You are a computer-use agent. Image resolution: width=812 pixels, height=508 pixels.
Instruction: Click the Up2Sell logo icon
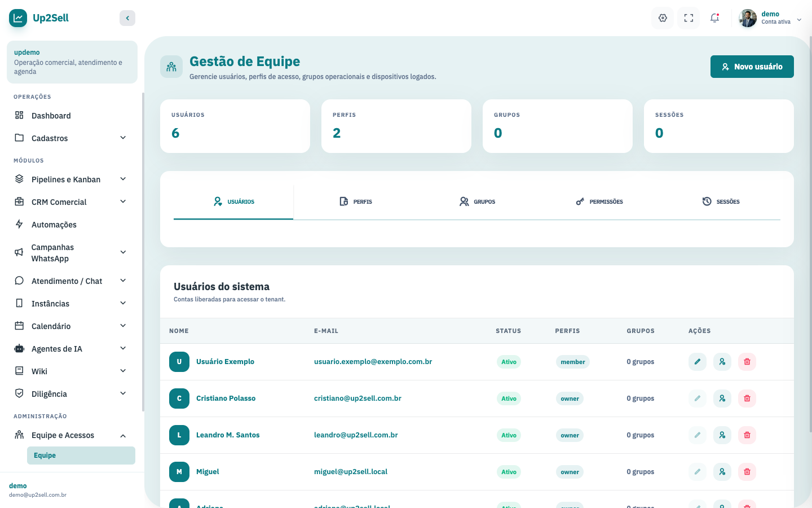[18, 18]
